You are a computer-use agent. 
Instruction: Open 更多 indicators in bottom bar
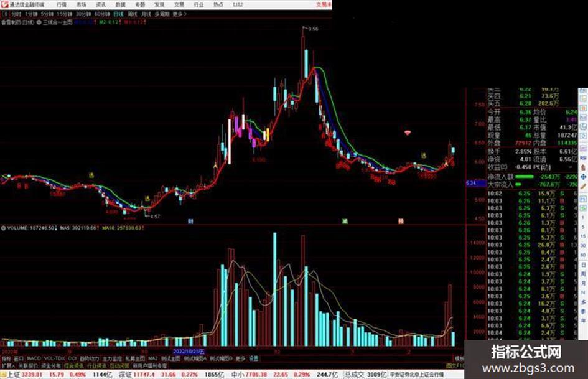pyautogui.click(x=240, y=358)
